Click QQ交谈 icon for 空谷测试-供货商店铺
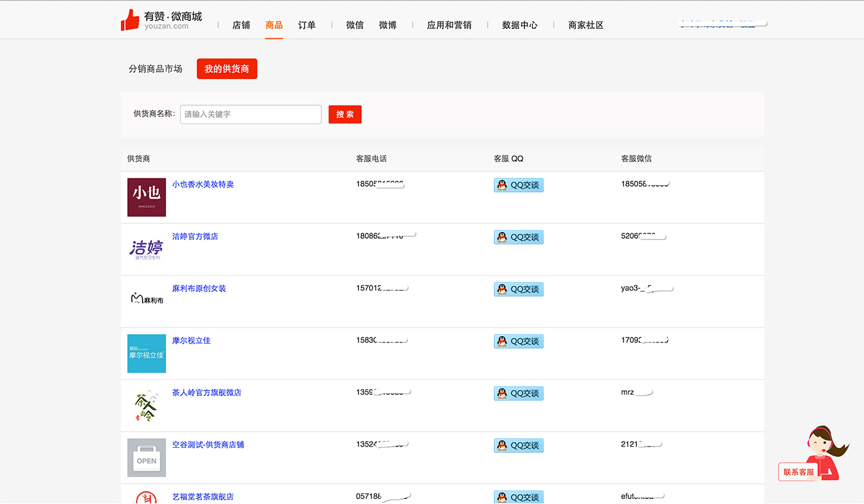Viewport: 864px width, 504px height. click(518, 445)
